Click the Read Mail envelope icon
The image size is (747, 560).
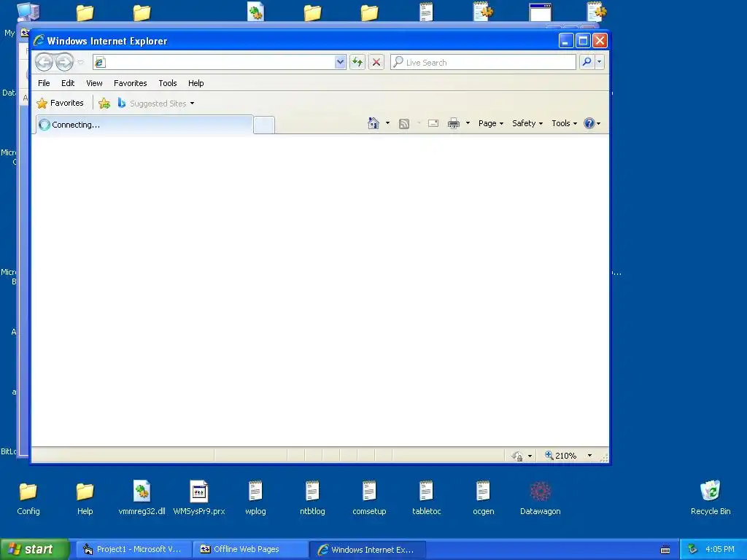point(433,123)
